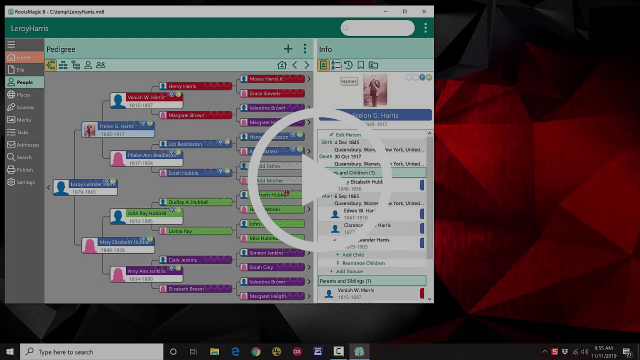Select the Pedigree view icon
Screen dimensions: 640x360
51,65
